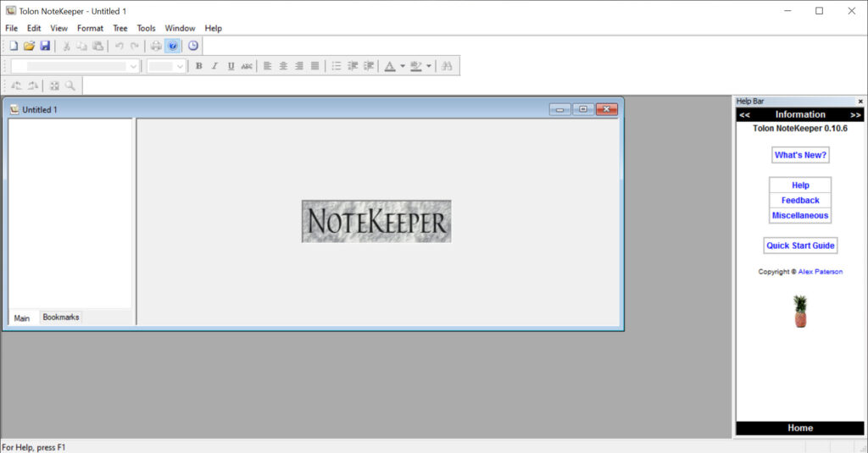Screen dimensions: 868x453
Task: Click the first tree navigation icon in bottom toolbar
Action: point(17,86)
